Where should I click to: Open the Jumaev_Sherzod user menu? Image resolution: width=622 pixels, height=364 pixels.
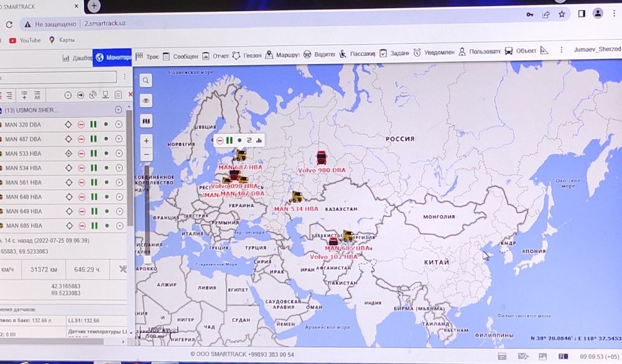597,49
